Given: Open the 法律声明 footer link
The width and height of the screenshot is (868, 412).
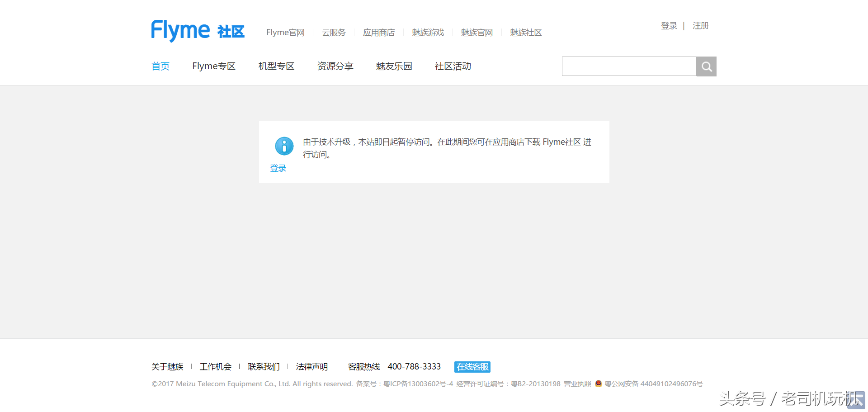Looking at the screenshot, I should (x=312, y=367).
